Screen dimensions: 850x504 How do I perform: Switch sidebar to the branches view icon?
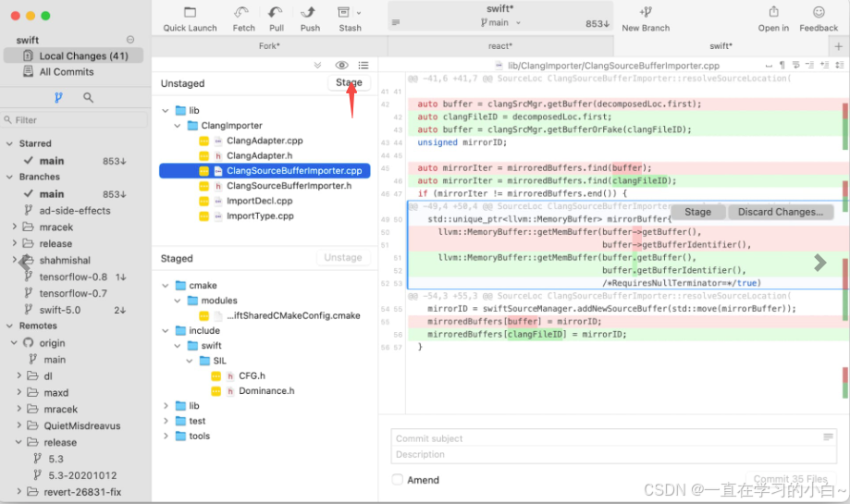tap(58, 97)
